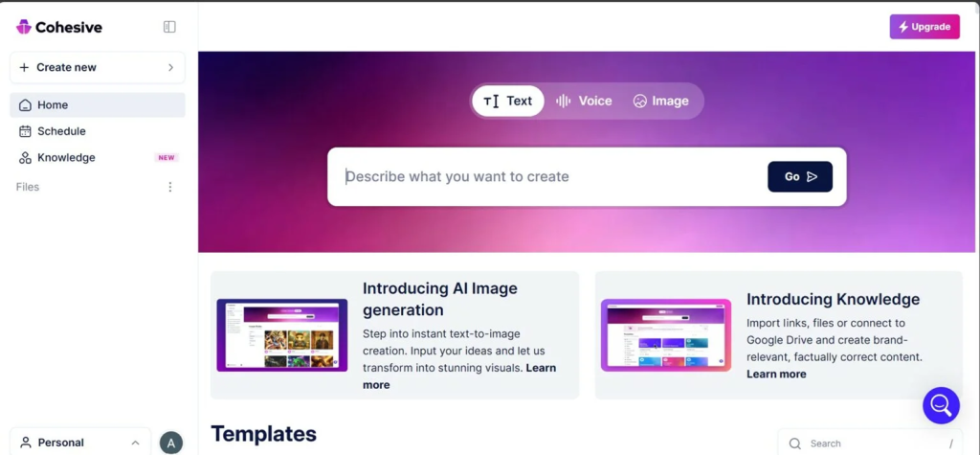
Task: Expand the Create new menu
Action: [x=97, y=68]
